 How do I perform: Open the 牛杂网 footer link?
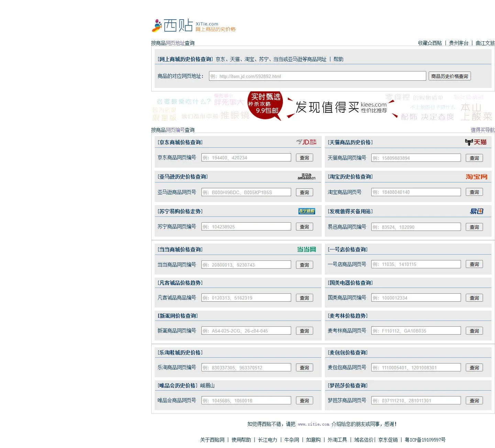pyautogui.click(x=292, y=440)
